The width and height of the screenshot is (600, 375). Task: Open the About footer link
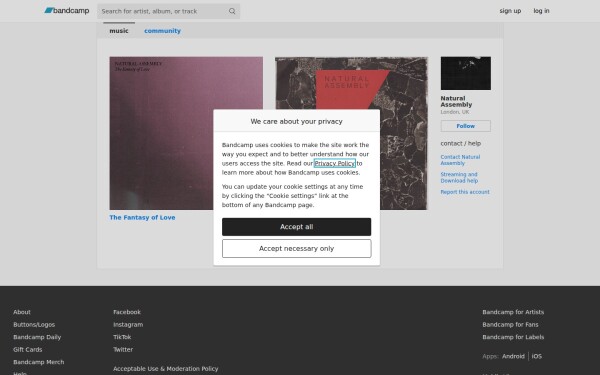22,312
